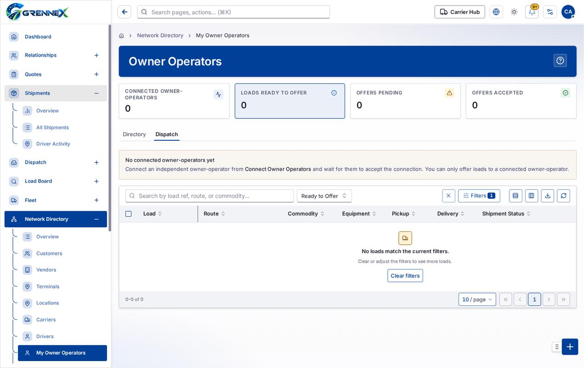Image resolution: width=588 pixels, height=368 pixels.
Task: Switch to the Directory tab
Action: pos(134,134)
